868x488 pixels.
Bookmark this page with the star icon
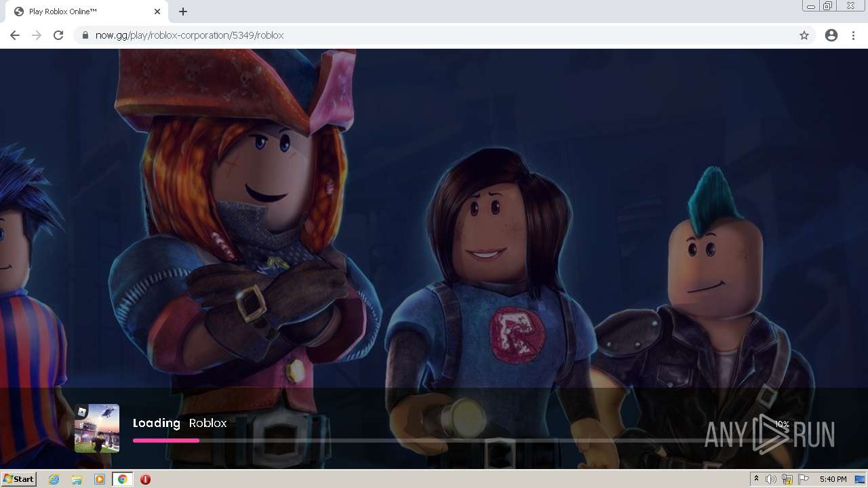tap(804, 35)
